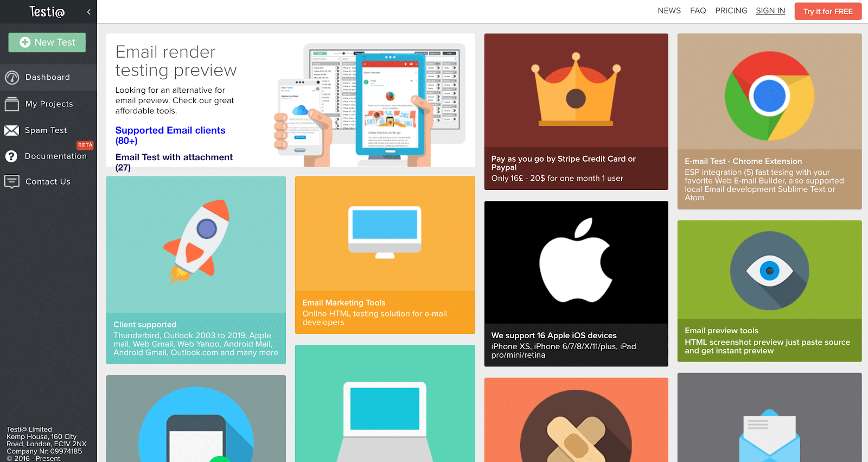This screenshot has height=462, width=868.
Task: Start a New Test
Action: point(47,42)
